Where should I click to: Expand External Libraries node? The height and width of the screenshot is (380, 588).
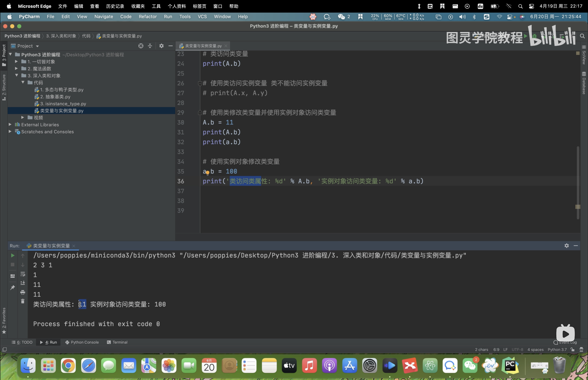10,124
